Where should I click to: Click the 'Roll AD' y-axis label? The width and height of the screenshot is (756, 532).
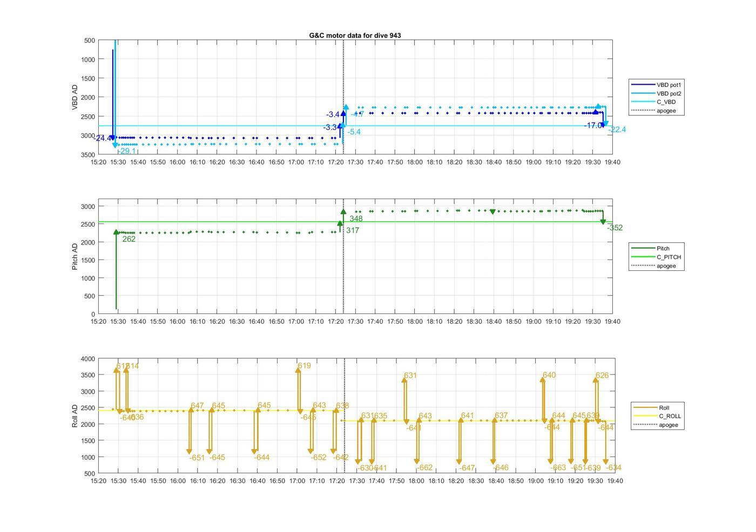[75, 416]
